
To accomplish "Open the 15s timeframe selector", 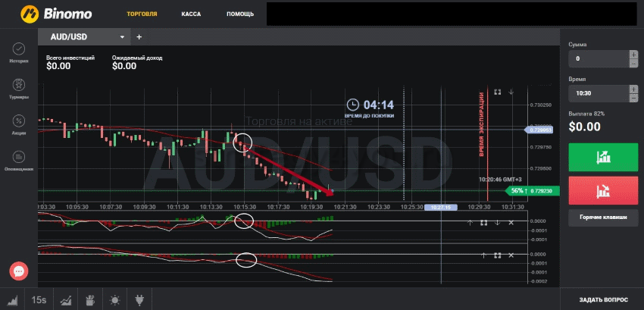I will point(37,299).
